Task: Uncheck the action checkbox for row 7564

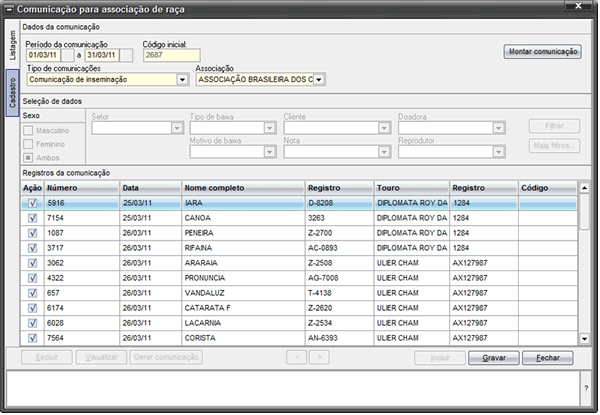Action: click(33, 338)
